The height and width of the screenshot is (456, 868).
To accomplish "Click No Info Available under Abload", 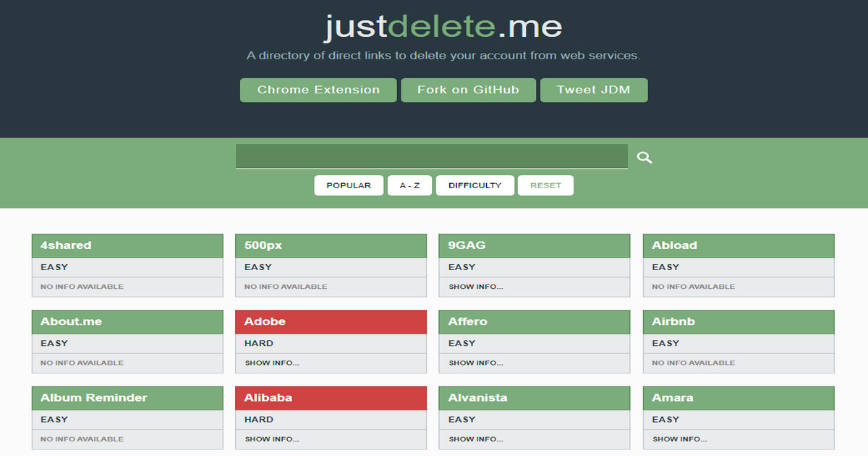I will click(x=694, y=287).
